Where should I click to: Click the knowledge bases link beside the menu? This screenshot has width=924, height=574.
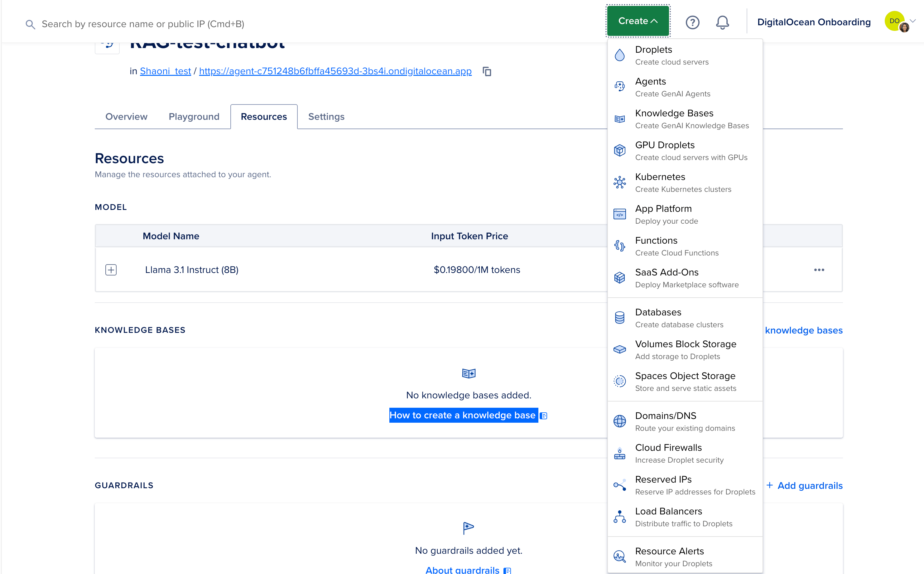(x=804, y=330)
